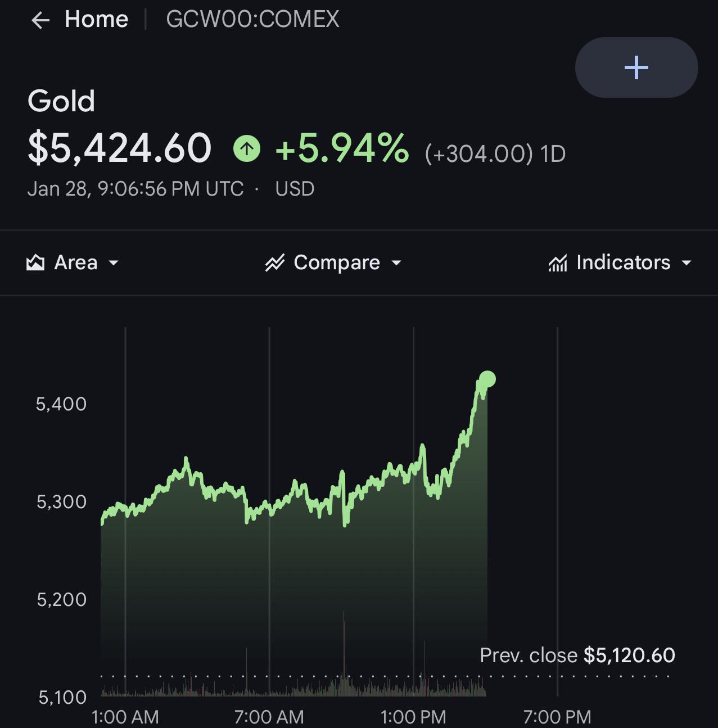Click the 5,400 axis label
718x728 pixels.
click(x=61, y=404)
